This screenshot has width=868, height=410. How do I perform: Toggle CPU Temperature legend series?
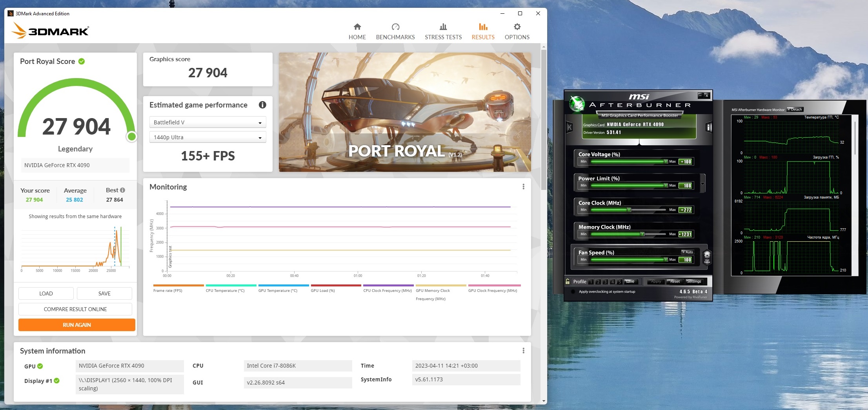[231, 288]
